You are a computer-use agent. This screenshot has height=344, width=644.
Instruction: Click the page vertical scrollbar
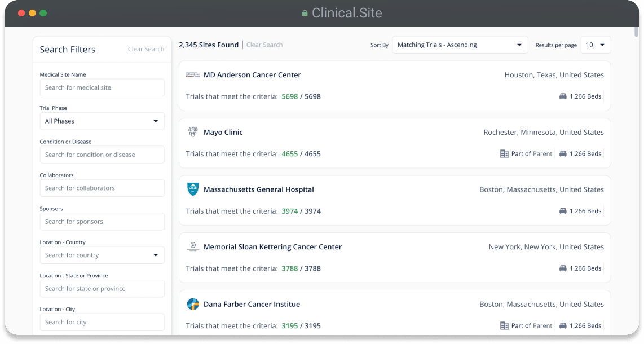pyautogui.click(x=637, y=31)
